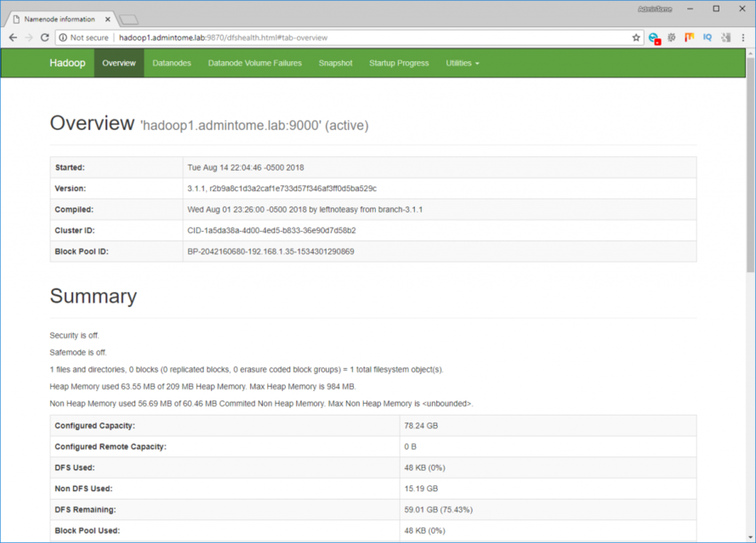This screenshot has width=756, height=543.
Task: Reload the Namenode page
Action: (45, 37)
